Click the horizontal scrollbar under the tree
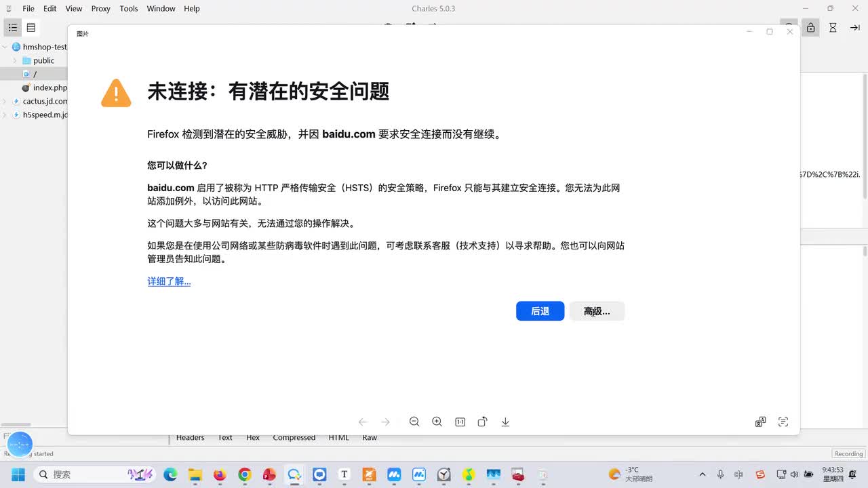868x488 pixels. (x=16, y=425)
